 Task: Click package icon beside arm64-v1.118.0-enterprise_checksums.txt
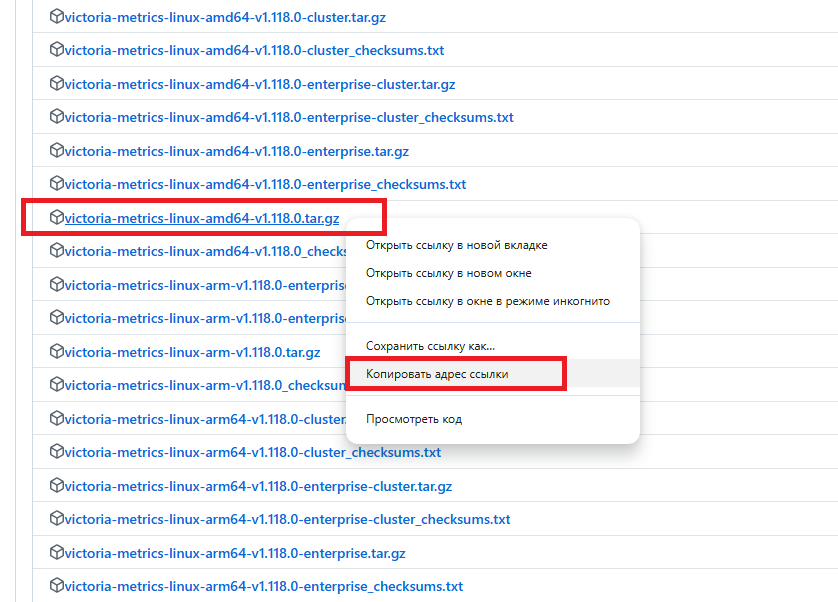(57, 586)
